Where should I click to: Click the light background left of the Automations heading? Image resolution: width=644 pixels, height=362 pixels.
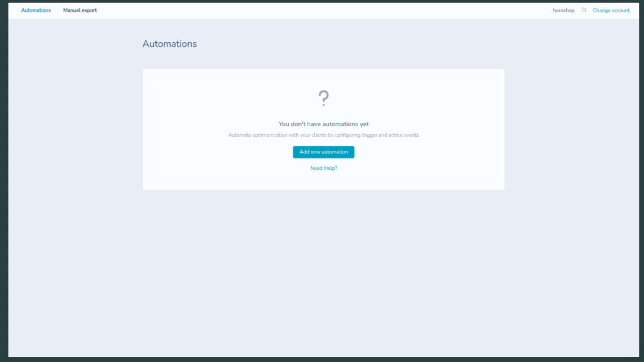72,44
